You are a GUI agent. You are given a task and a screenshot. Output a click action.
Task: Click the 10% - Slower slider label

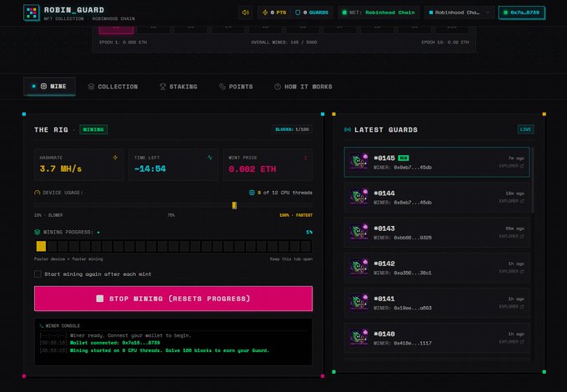[x=48, y=215]
